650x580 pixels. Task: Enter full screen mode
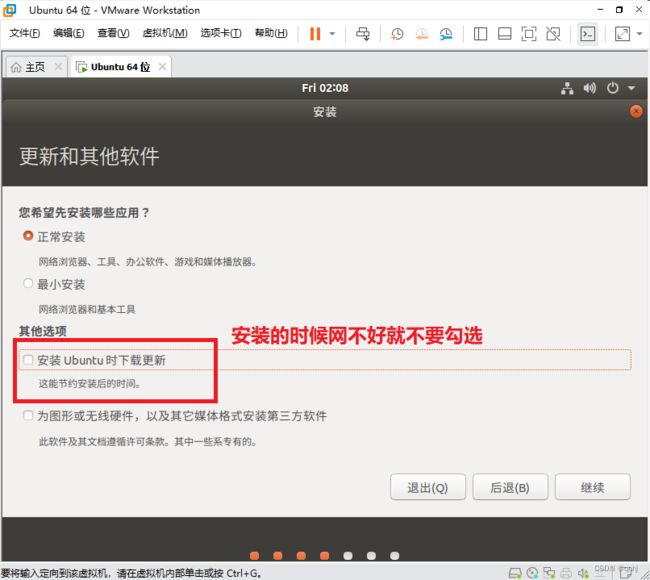(x=529, y=34)
